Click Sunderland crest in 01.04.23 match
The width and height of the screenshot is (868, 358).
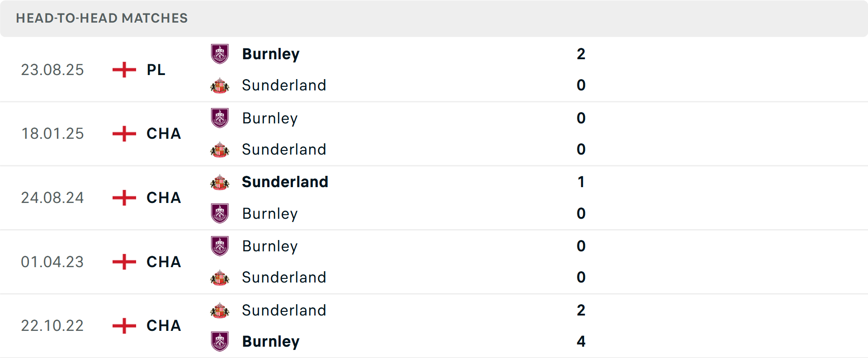(x=220, y=278)
